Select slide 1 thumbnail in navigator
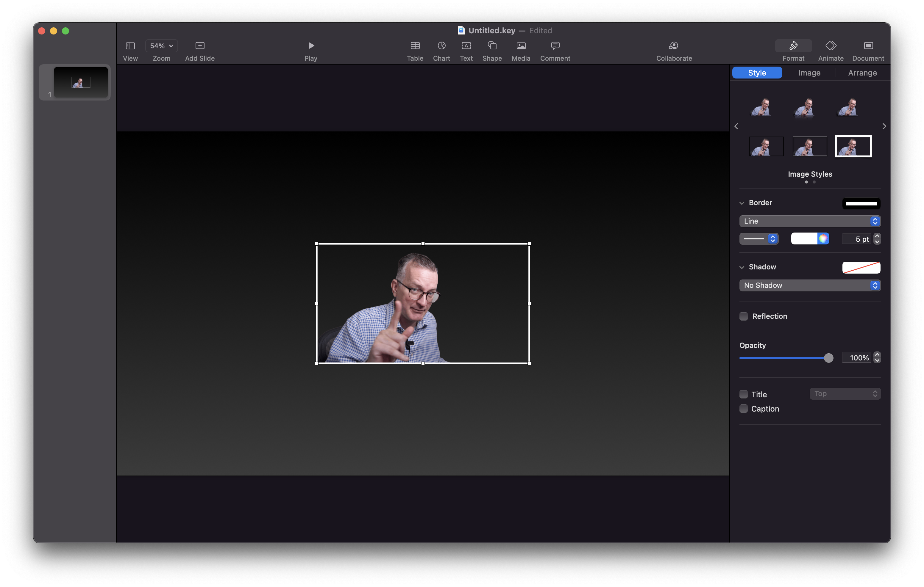Image resolution: width=924 pixels, height=587 pixels. 81,82
